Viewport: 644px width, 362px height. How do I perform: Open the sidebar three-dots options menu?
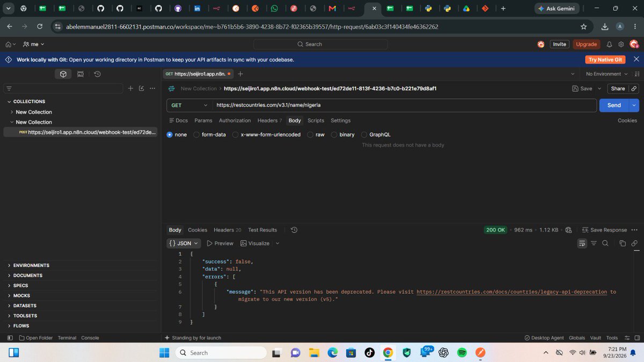(152, 89)
